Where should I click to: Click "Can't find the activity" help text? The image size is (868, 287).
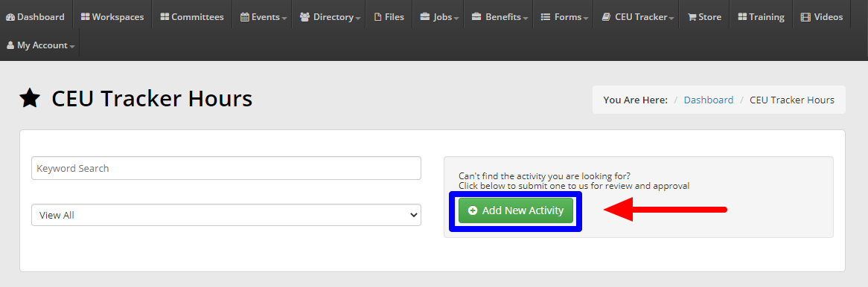click(x=544, y=176)
